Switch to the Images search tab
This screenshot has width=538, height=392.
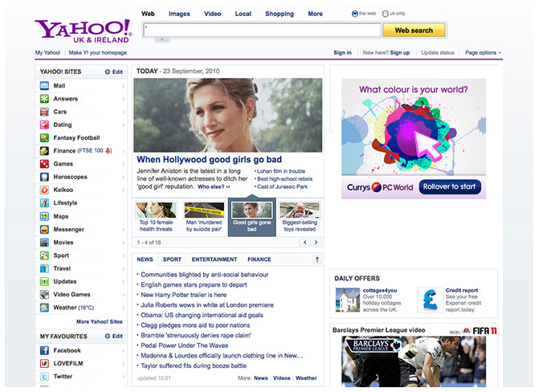pyautogui.click(x=179, y=14)
